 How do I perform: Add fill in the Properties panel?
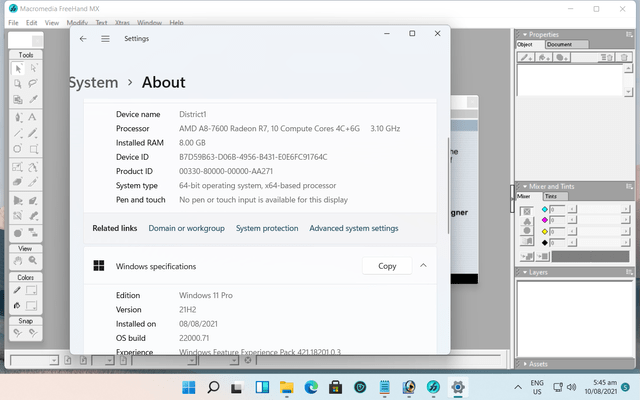(544, 58)
